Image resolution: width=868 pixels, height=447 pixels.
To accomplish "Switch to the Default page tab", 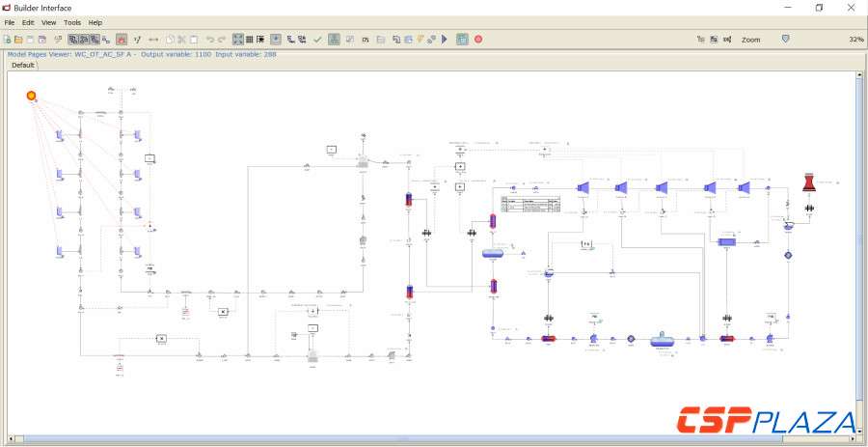I will (x=23, y=66).
